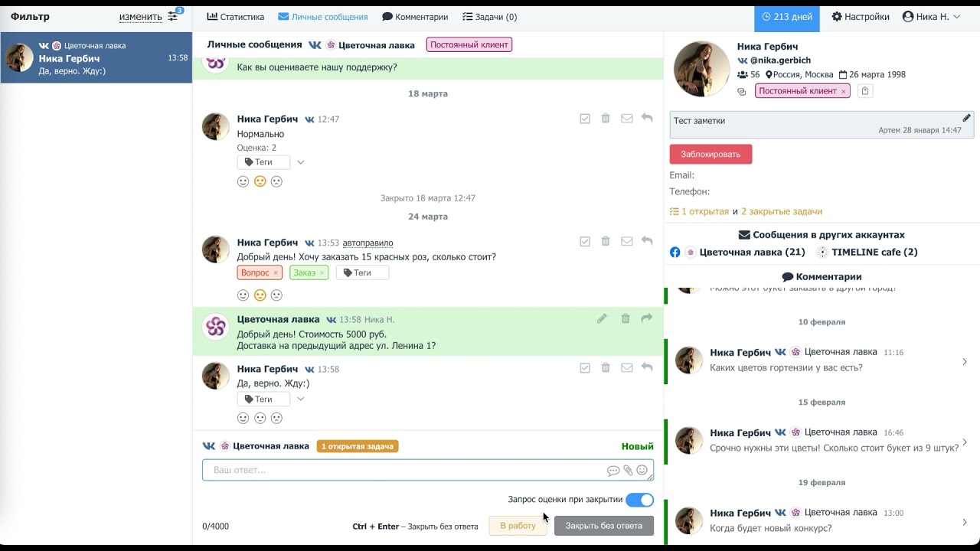The height and width of the screenshot is (551, 980).
Task: Envelope icon on 15 красных роз message
Action: pos(626,241)
